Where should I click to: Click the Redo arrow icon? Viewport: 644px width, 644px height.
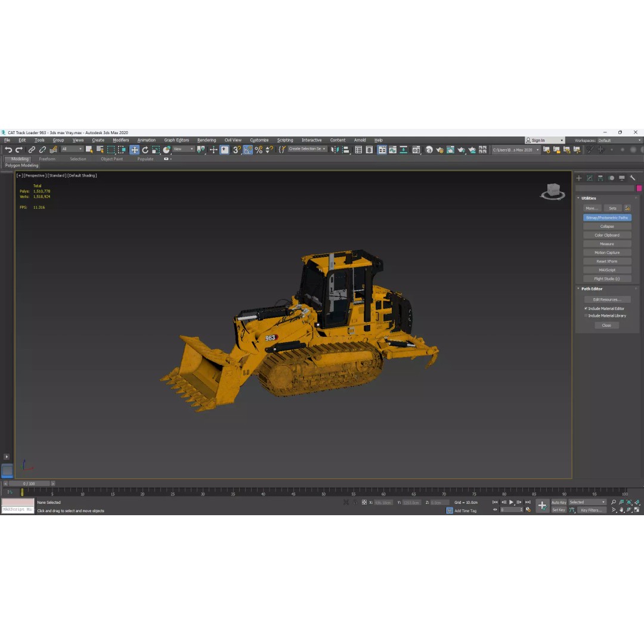coord(19,150)
